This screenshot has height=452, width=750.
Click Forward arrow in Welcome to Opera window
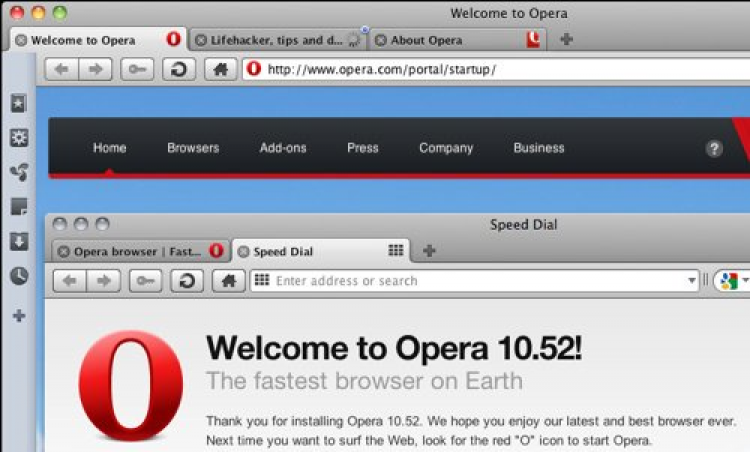click(95, 69)
